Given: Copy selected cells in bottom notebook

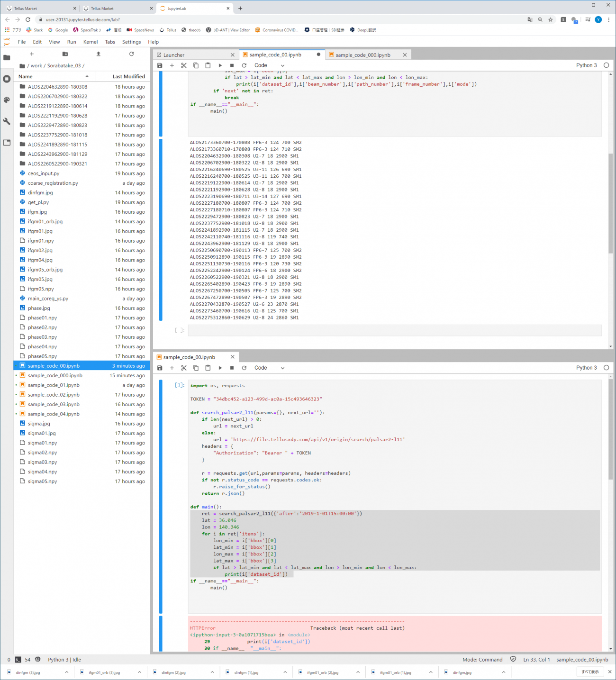Looking at the screenshot, I should (196, 368).
